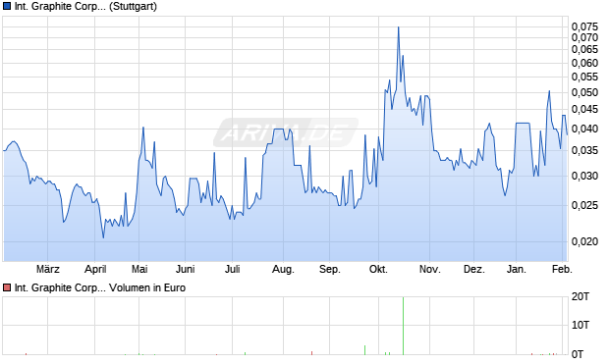Viewport: 609px width, 364px height.
Task: Click the 0,030 price axis value
Action: [584, 176]
